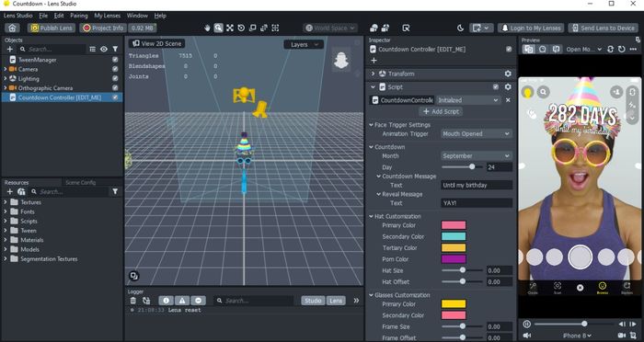Uncheck Orthographic Camera checkbox
644x342 pixels.
[x=115, y=88]
